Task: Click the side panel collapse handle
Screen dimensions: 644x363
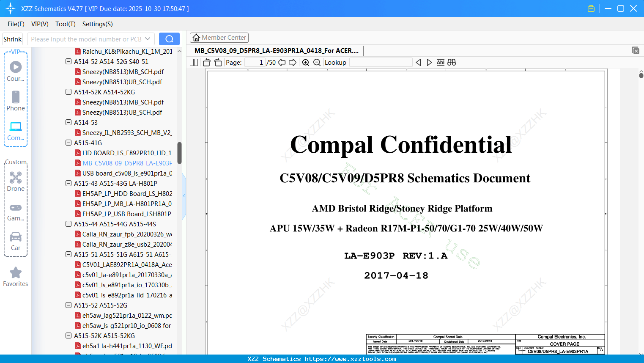Action: [x=184, y=196]
